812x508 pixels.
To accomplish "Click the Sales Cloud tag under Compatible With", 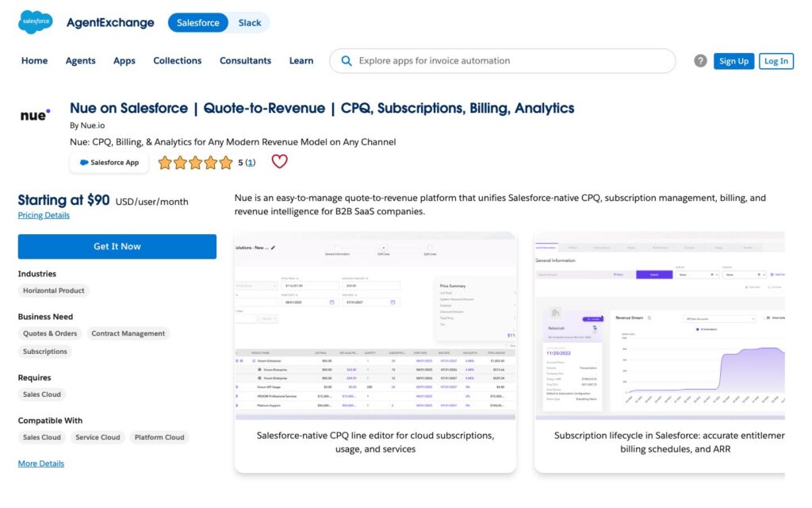I will tap(42, 437).
